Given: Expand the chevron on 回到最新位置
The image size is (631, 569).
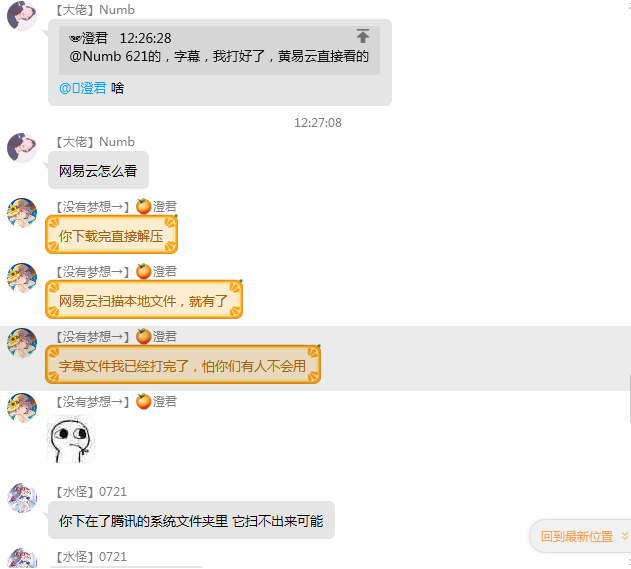Looking at the screenshot, I should point(625,536).
